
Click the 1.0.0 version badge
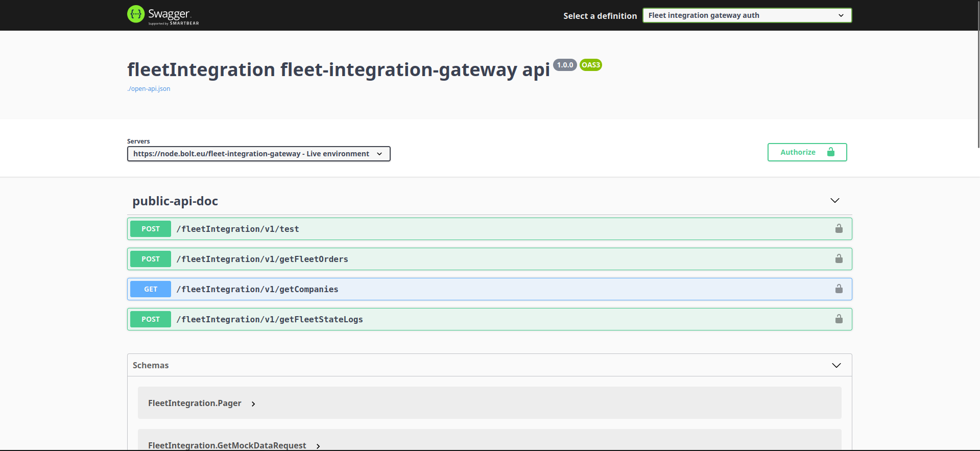point(565,65)
